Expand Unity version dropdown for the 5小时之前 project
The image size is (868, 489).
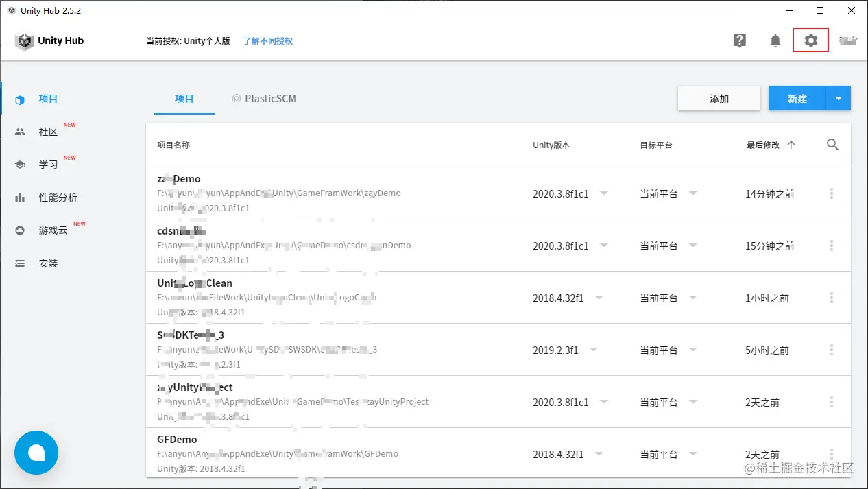coord(593,349)
